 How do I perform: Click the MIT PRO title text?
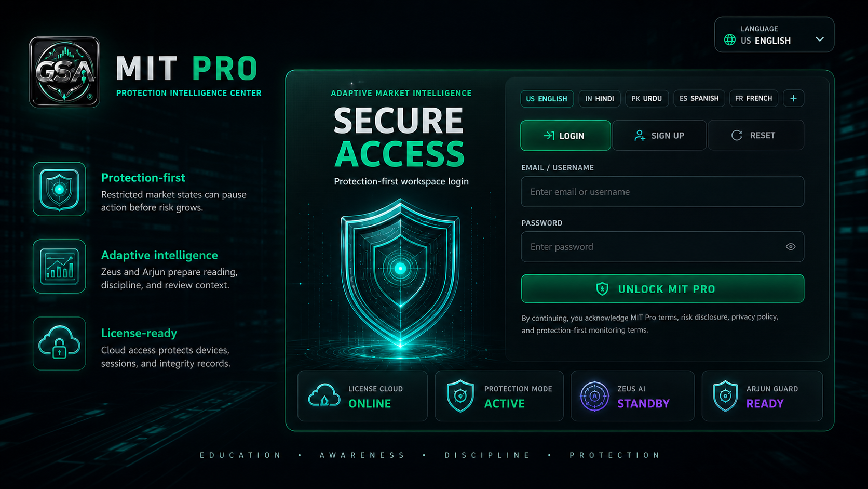[x=187, y=69]
